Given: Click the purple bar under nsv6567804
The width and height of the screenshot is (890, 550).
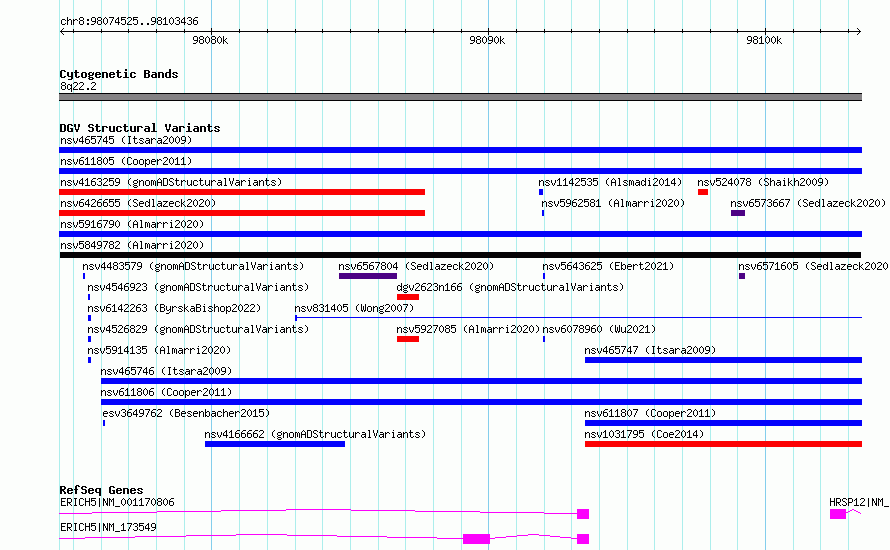Looking at the screenshot, I should click(x=368, y=276).
